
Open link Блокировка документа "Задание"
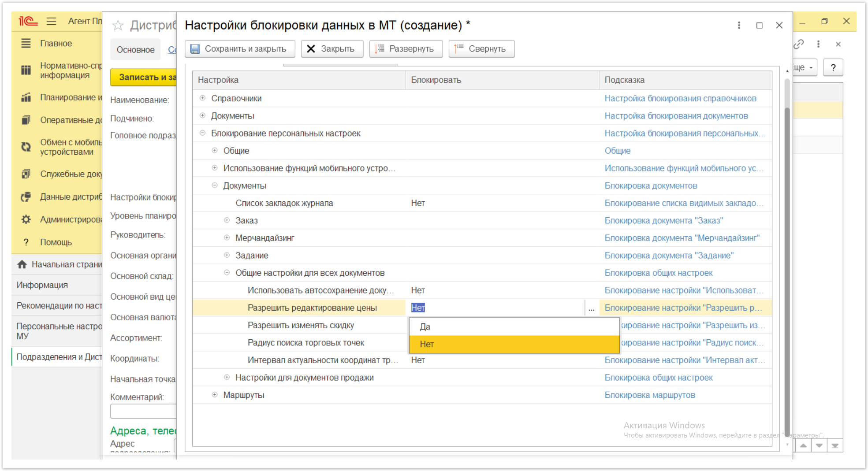[669, 255]
